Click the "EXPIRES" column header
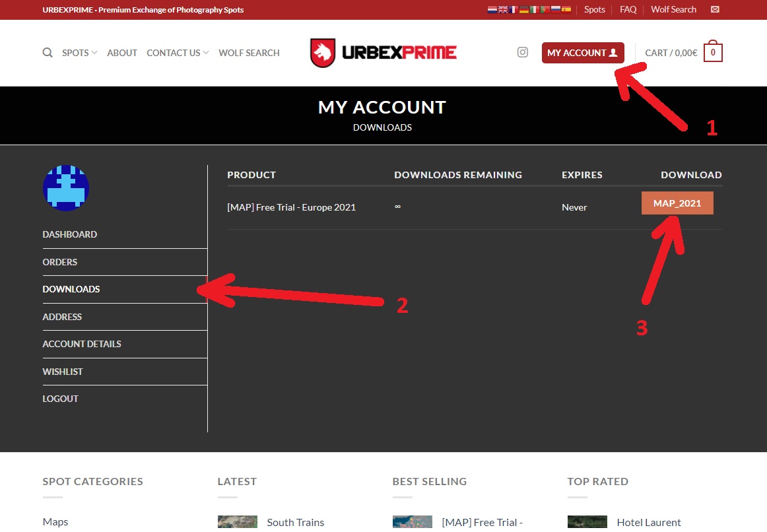 (582, 174)
